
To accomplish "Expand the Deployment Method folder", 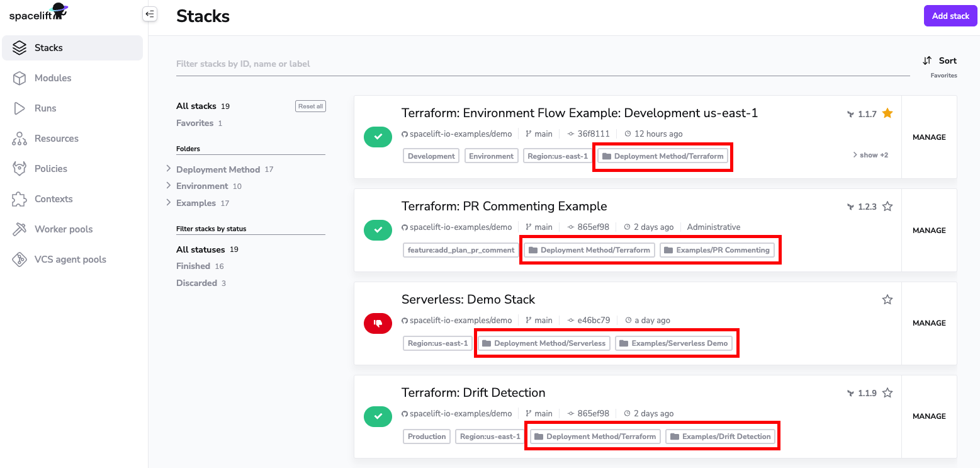I will click(169, 169).
